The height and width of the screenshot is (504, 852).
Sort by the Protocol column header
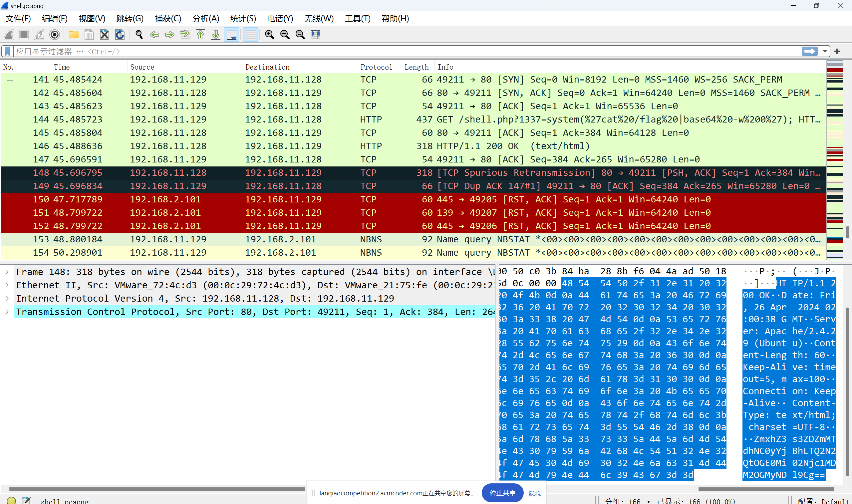pyautogui.click(x=380, y=67)
